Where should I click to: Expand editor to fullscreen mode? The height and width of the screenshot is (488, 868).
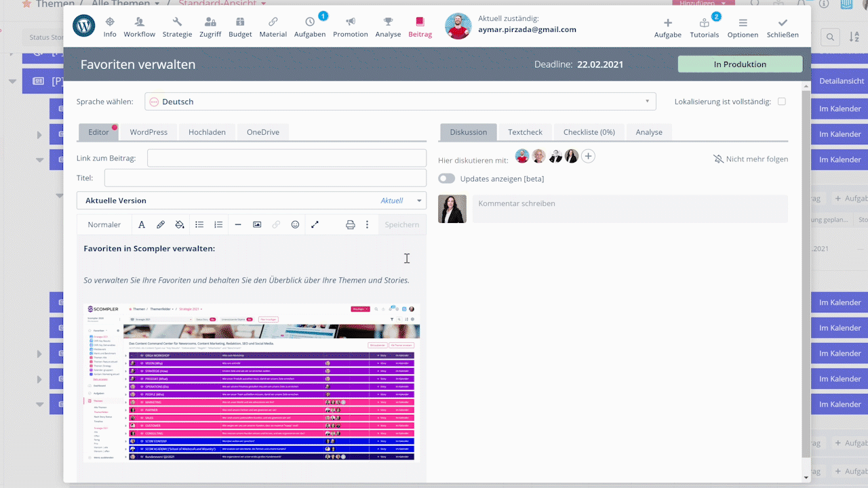pos(315,224)
